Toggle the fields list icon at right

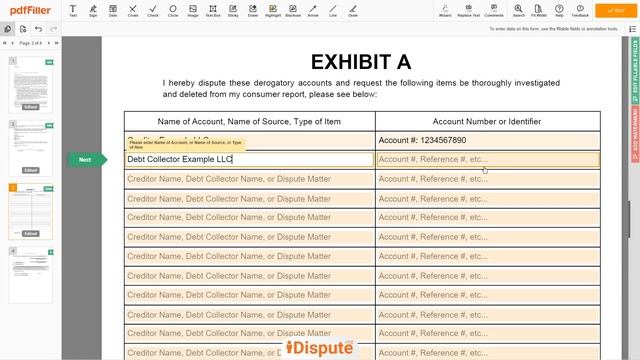click(x=632, y=29)
